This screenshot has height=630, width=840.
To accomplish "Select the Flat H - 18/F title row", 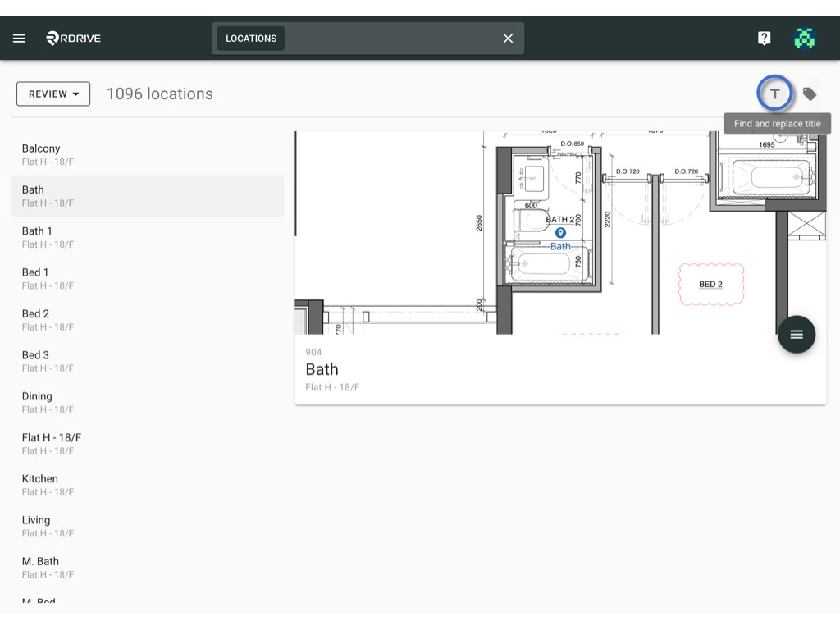I will click(148, 444).
